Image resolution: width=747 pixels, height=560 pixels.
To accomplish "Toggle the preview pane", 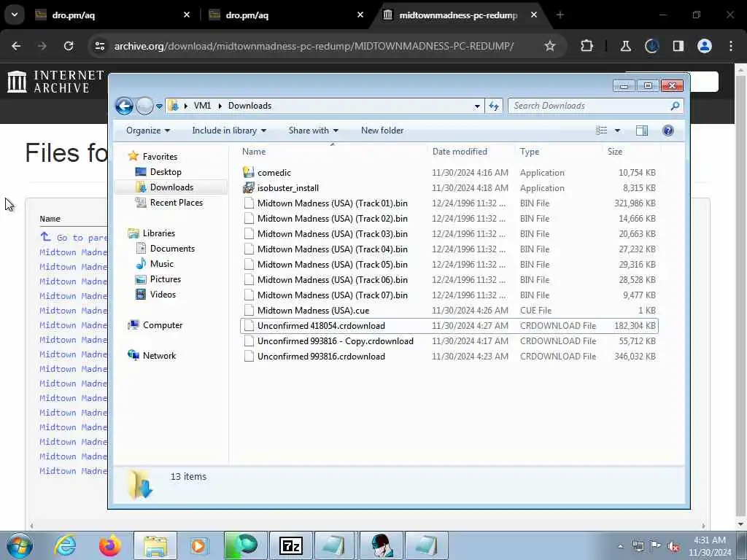I will [x=642, y=131].
